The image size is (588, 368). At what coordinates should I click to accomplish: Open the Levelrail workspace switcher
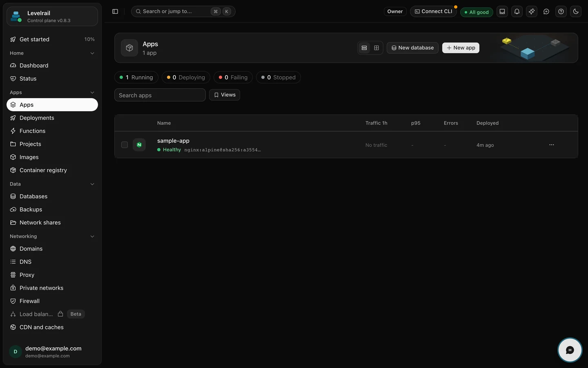click(x=52, y=16)
